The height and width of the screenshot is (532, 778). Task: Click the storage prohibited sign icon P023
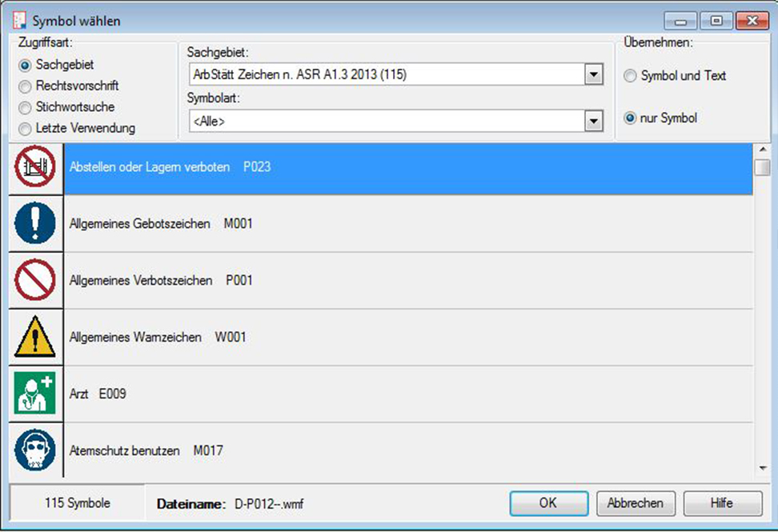tap(35, 167)
